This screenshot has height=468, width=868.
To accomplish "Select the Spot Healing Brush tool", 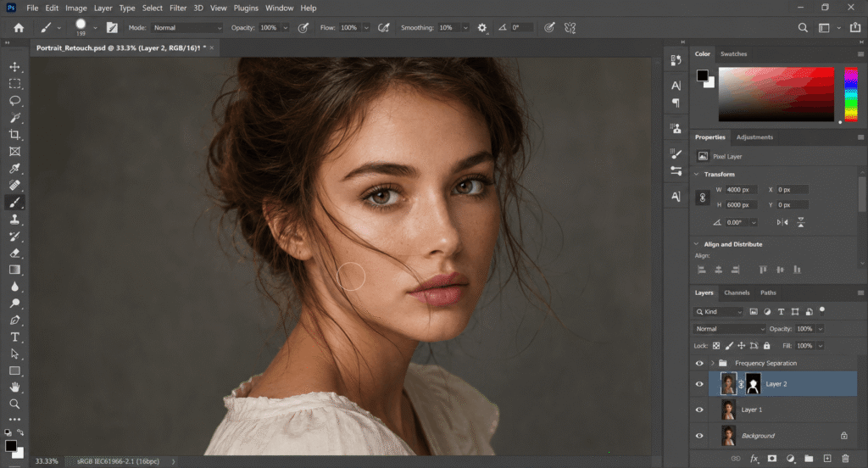I will point(15,185).
